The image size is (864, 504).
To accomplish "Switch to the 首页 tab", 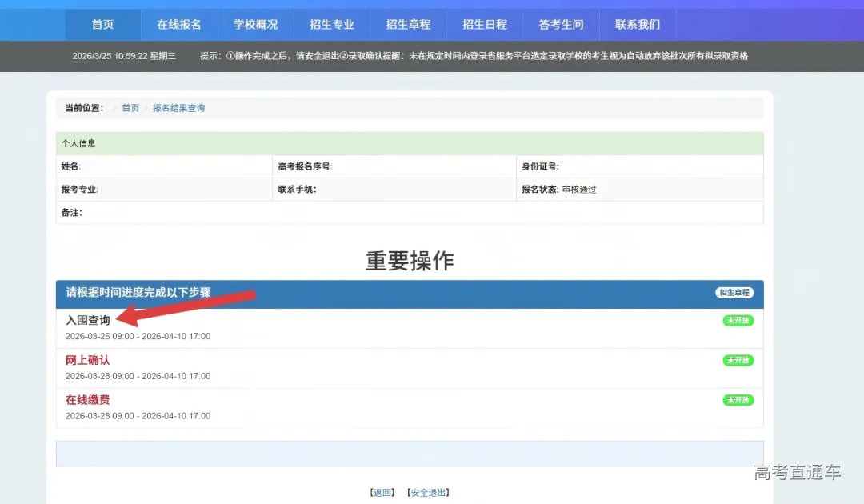I will coord(102,24).
